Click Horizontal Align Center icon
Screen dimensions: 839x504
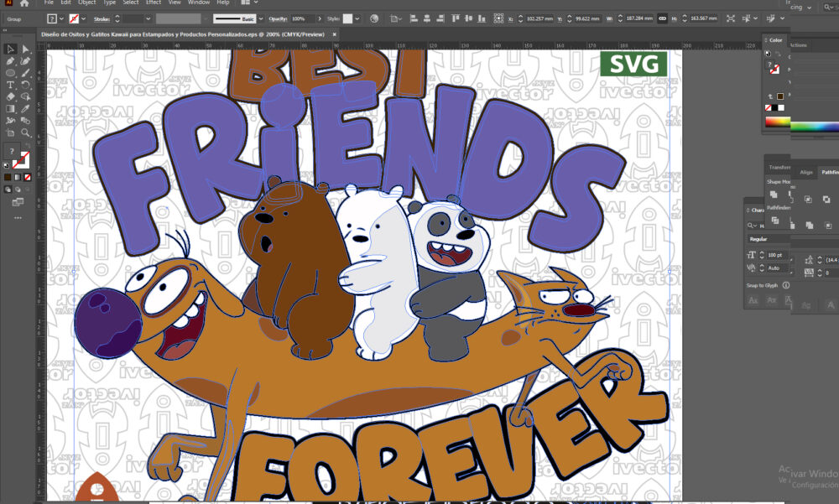coord(427,18)
